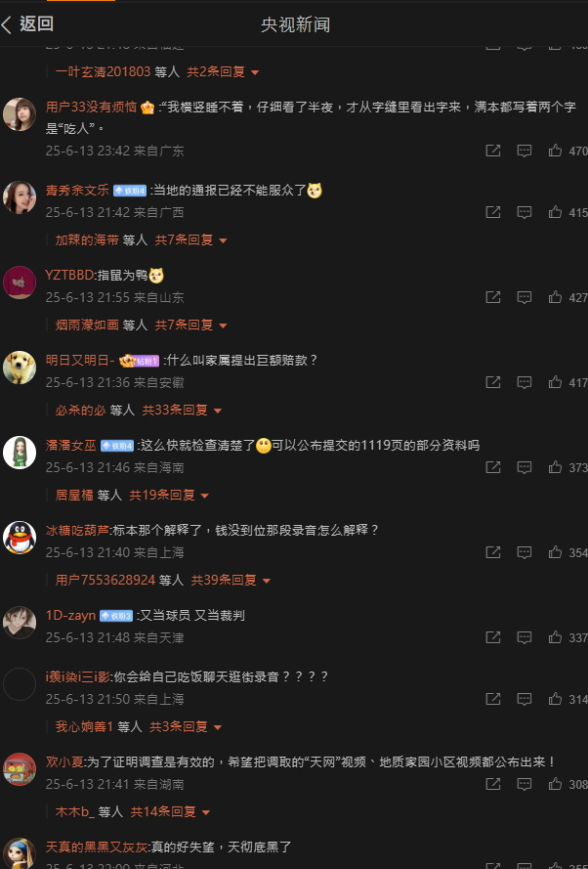Open the reply box on 欢小夏's comment
The image size is (588, 869).
524,784
